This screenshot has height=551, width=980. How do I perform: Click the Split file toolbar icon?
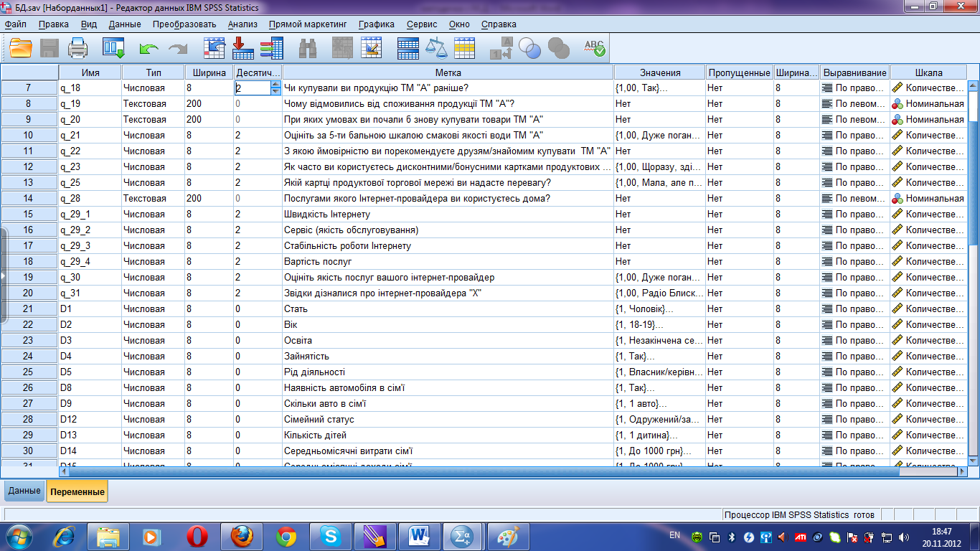407,48
